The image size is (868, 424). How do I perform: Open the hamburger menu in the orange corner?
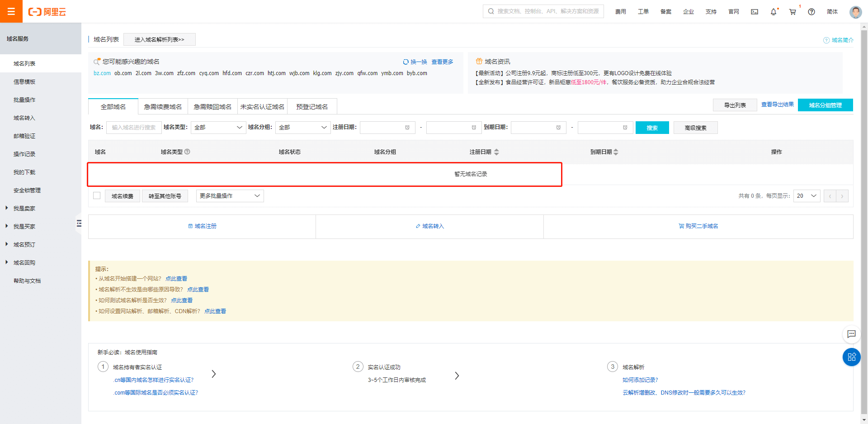click(x=11, y=11)
